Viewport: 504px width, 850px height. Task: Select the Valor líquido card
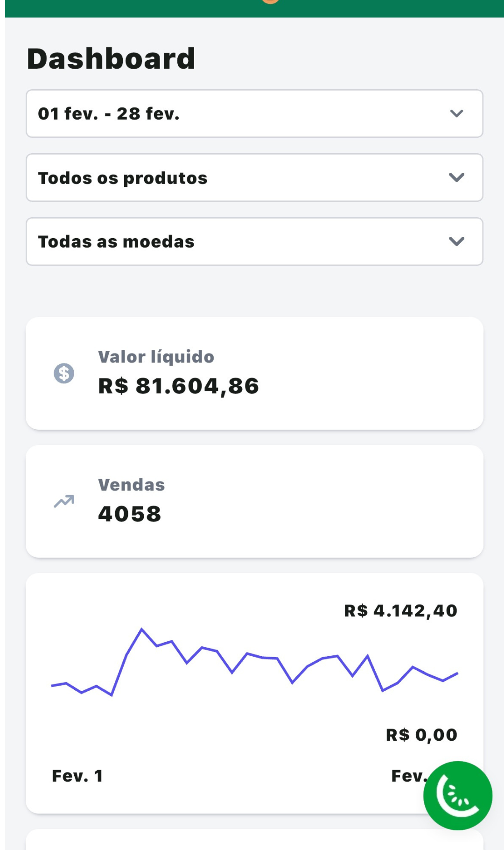click(x=254, y=373)
